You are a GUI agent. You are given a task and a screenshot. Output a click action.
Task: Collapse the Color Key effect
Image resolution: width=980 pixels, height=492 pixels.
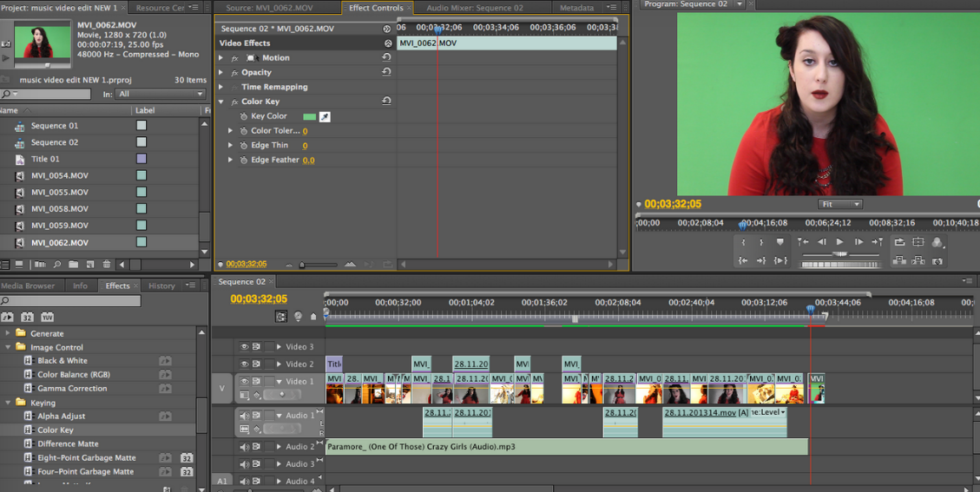click(220, 102)
